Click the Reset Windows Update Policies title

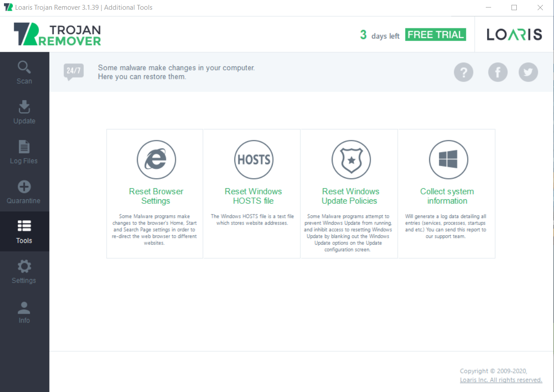[x=350, y=196]
